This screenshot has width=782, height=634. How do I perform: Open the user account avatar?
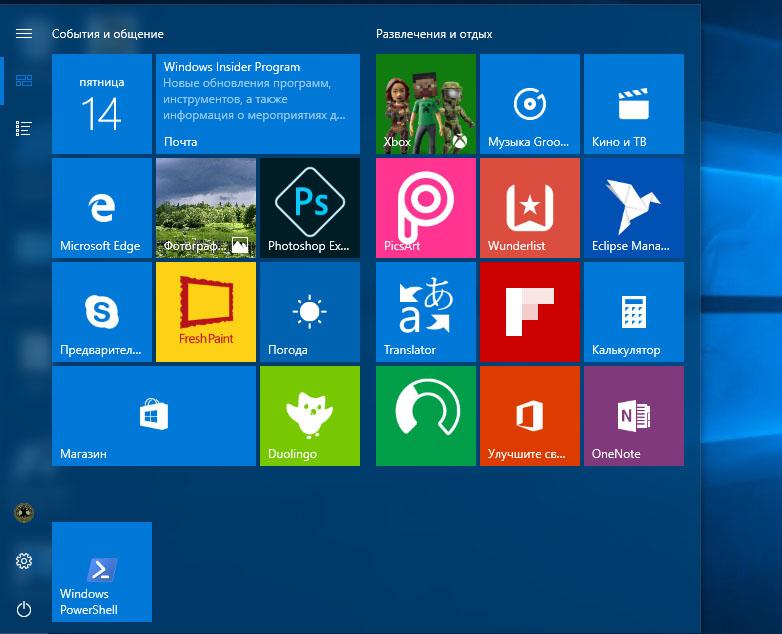point(24,512)
